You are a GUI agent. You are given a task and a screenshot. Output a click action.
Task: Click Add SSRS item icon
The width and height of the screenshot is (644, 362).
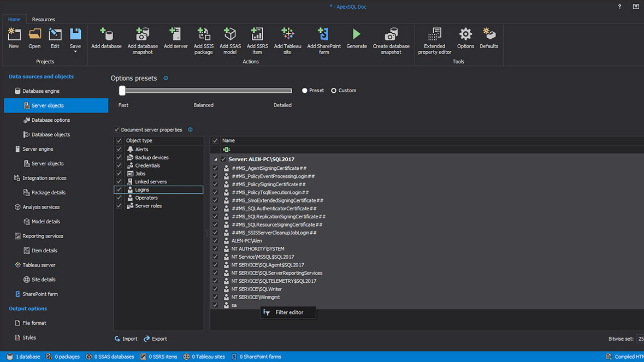(x=257, y=34)
